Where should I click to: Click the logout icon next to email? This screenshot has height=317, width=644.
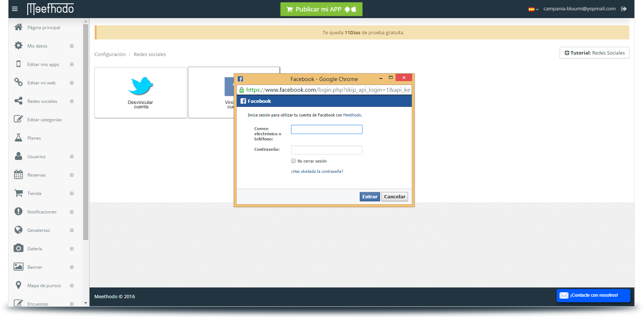pyautogui.click(x=624, y=9)
